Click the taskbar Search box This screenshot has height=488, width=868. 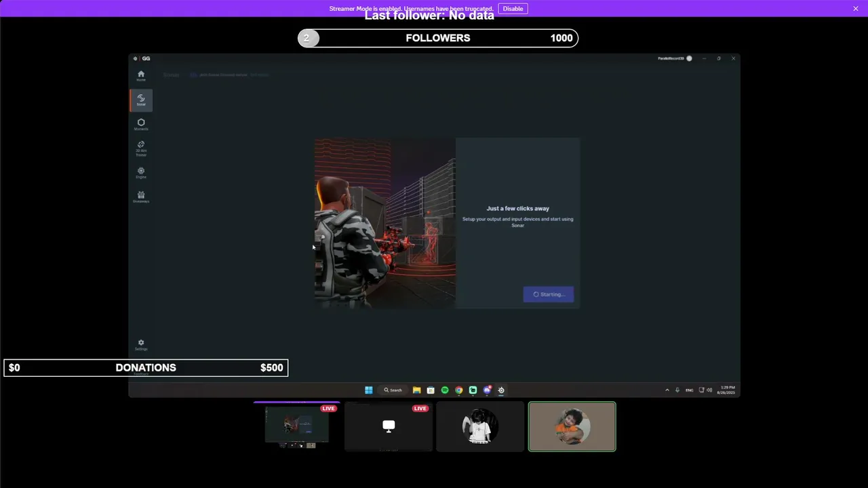coord(393,390)
